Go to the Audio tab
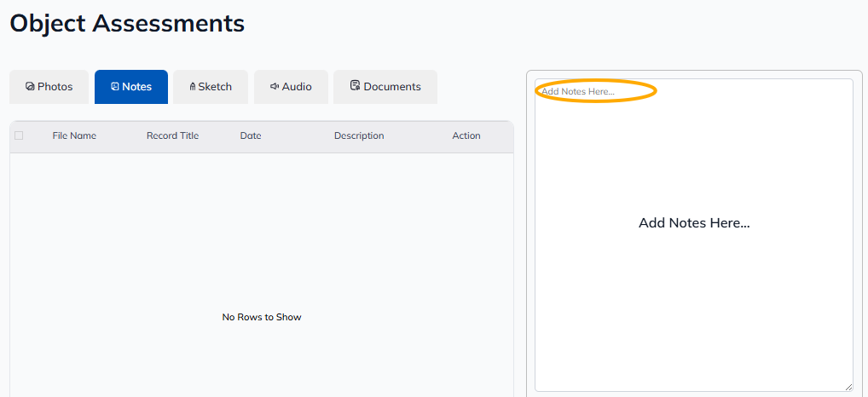Viewport: 868px width, 397px height. click(x=291, y=87)
